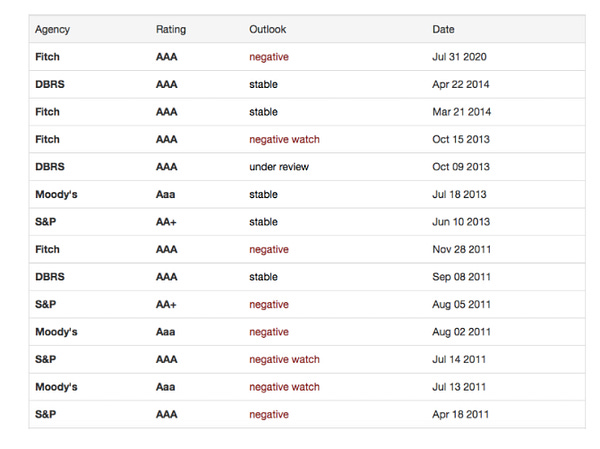
Task: Click 'negative' outlook in Jul 31 2020 row
Action: 269,57
